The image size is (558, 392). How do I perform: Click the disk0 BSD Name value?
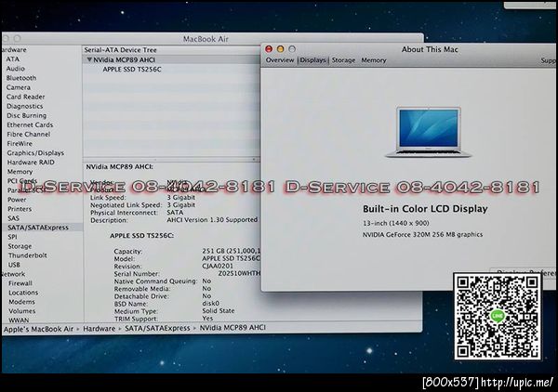pyautogui.click(x=211, y=304)
